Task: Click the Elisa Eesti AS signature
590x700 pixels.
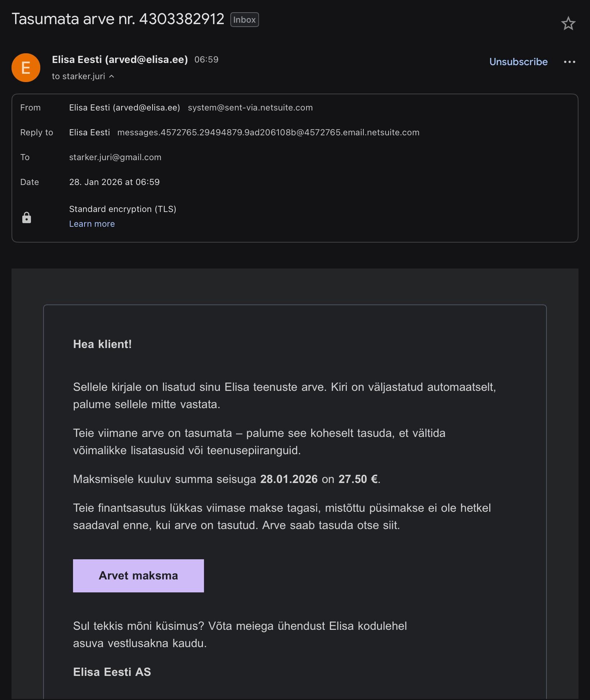Action: pos(112,672)
